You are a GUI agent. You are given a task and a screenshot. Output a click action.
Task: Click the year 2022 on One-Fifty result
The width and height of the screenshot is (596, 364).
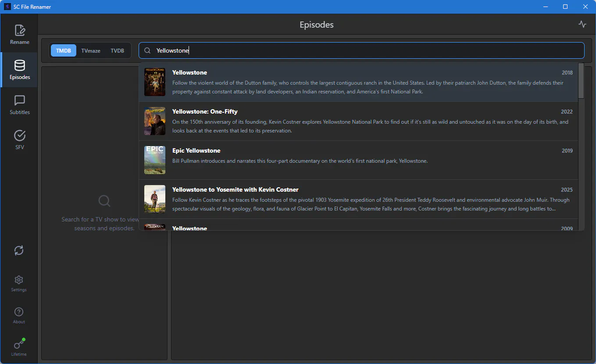567,112
